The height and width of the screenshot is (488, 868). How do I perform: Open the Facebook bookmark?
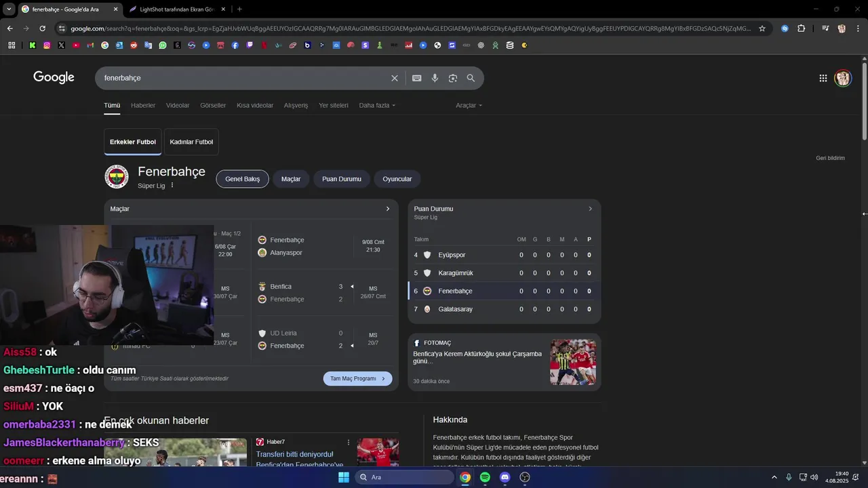click(x=235, y=45)
